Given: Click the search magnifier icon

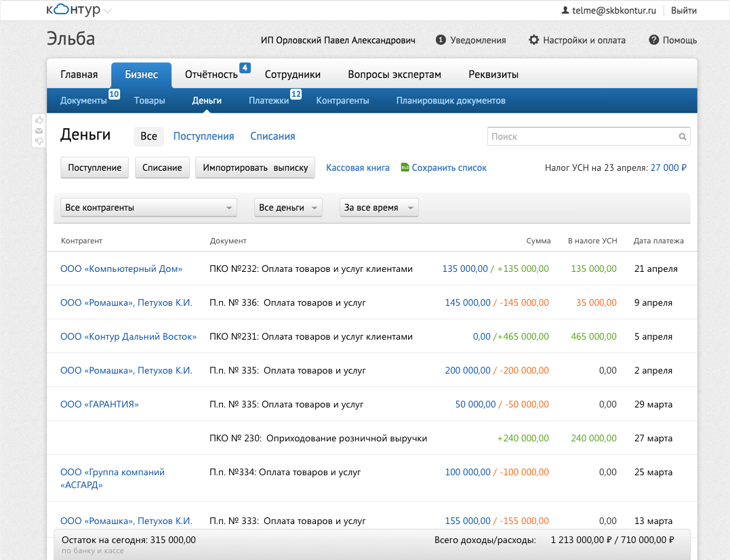Looking at the screenshot, I should (682, 137).
